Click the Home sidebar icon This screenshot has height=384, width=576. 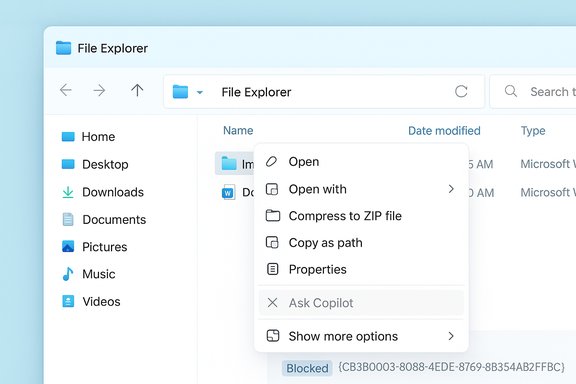(x=68, y=137)
